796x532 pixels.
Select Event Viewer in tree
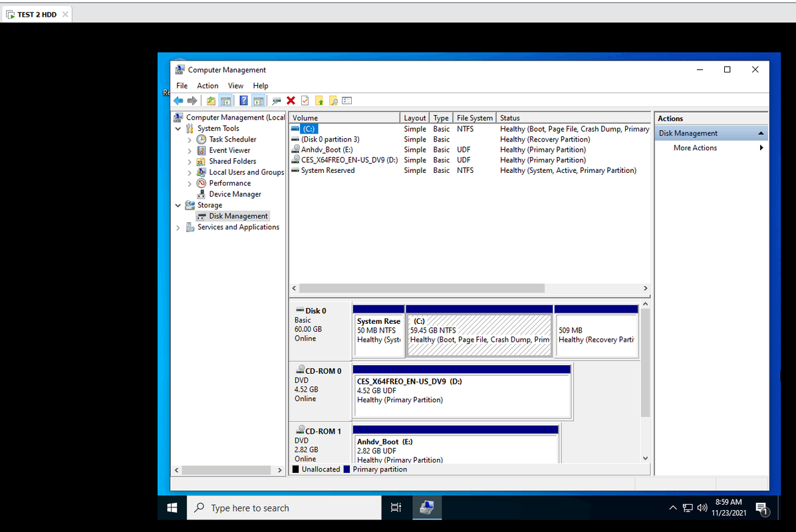pyautogui.click(x=229, y=150)
